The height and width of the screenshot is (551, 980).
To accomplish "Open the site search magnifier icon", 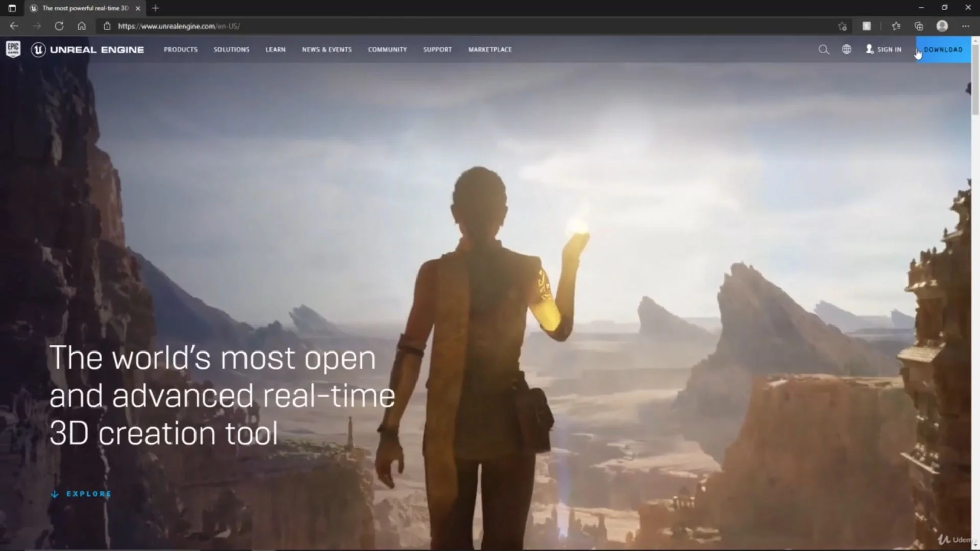I will pos(824,49).
